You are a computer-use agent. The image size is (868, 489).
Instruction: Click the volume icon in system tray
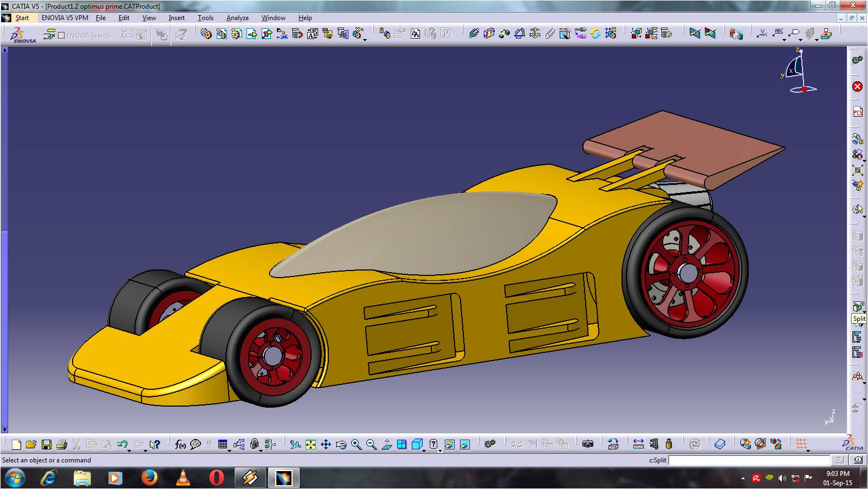[x=782, y=478]
